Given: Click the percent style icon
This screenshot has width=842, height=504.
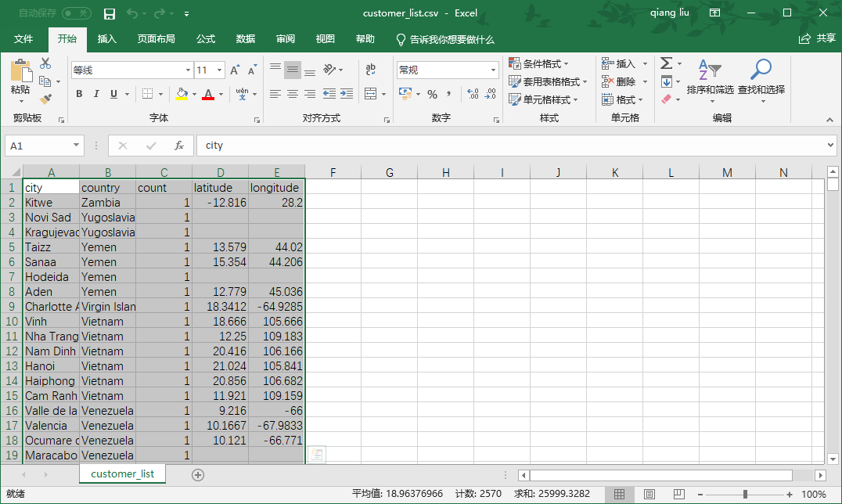Looking at the screenshot, I should [x=432, y=94].
